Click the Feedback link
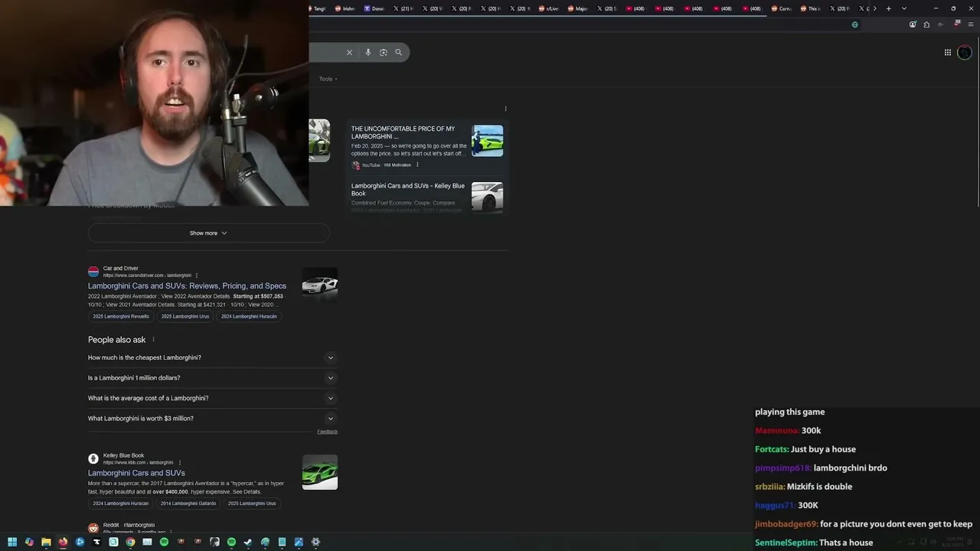Viewport: 980px width, 551px height. coord(328,432)
